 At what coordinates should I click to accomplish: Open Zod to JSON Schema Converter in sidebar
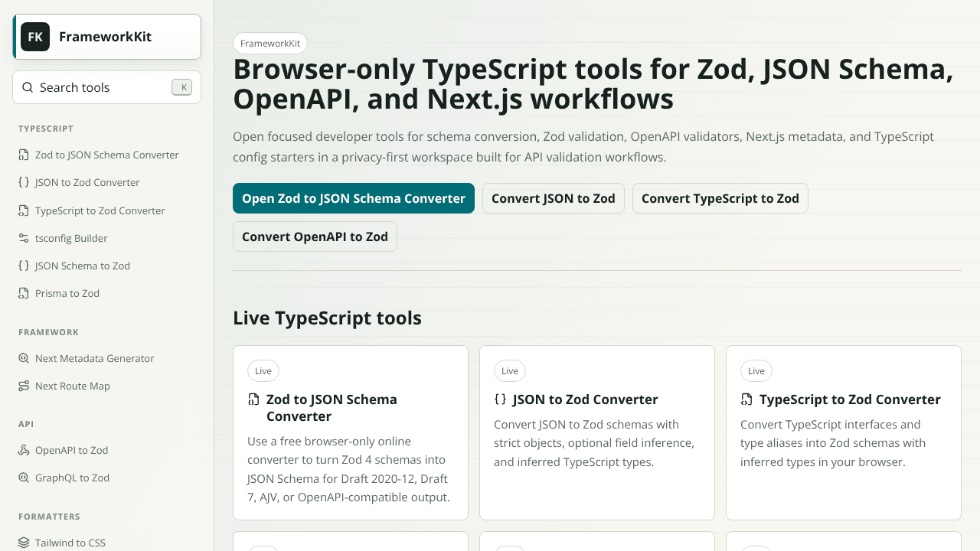pos(107,155)
